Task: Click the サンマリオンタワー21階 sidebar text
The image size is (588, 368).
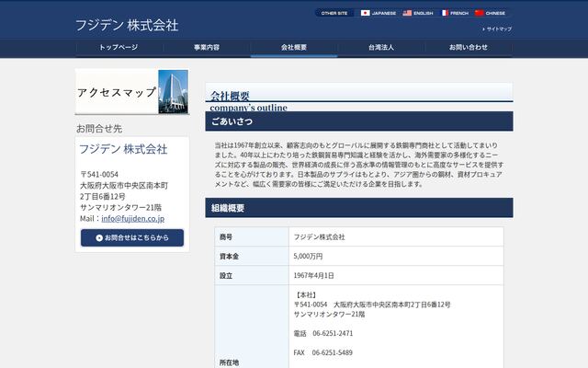Action: 120,207
